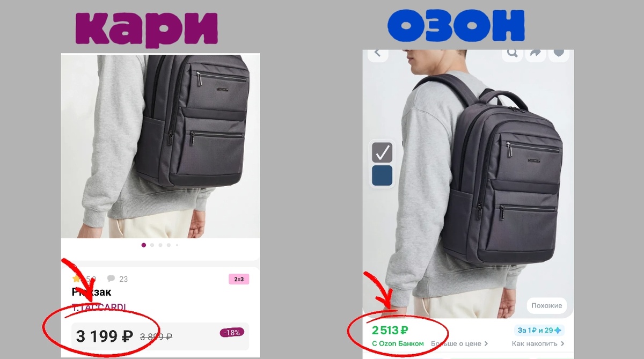
Task: Jump to the fourth carousel dot
Action: (x=169, y=245)
